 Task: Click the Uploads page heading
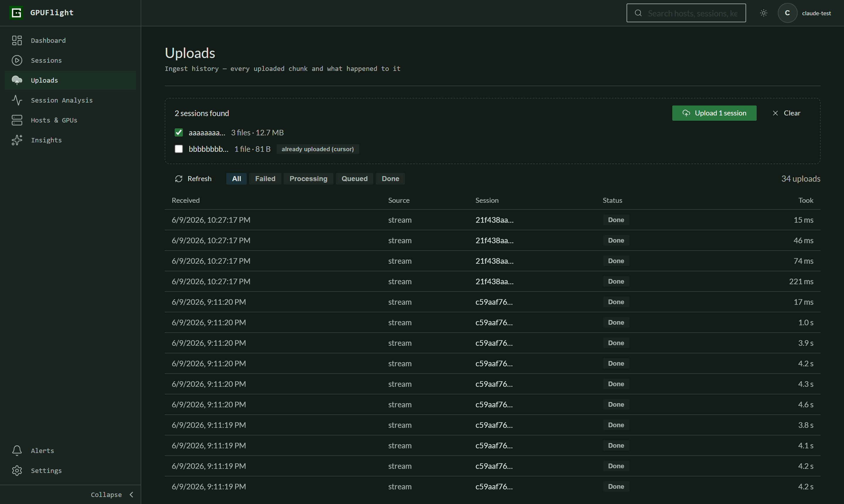coord(190,53)
